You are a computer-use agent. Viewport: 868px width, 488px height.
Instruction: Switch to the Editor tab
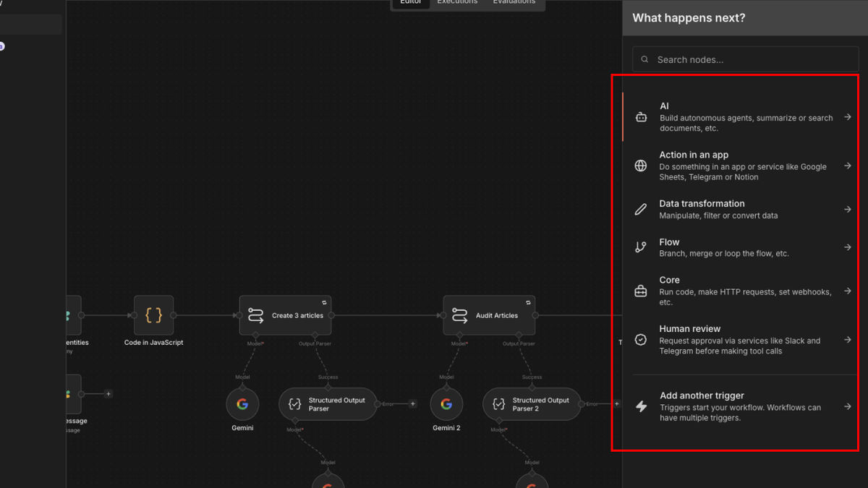pyautogui.click(x=411, y=2)
